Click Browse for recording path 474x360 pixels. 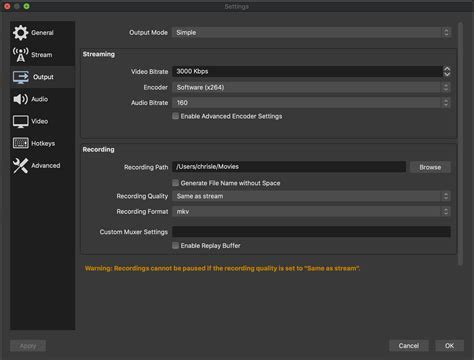[x=430, y=167]
